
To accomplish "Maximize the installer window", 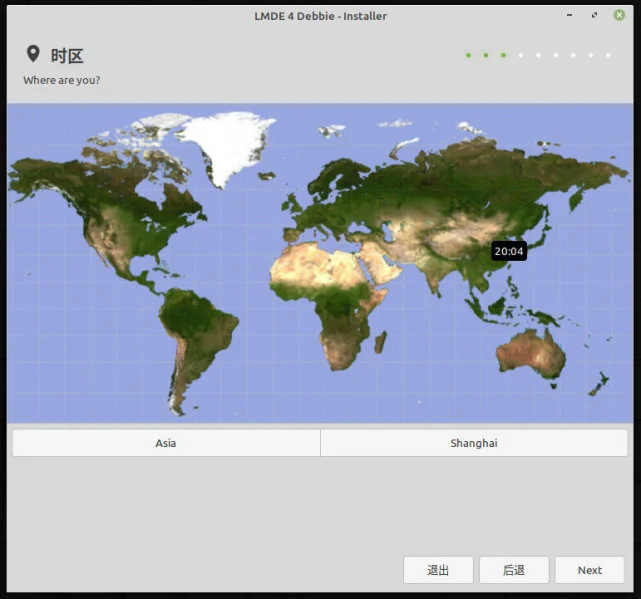I will point(594,15).
